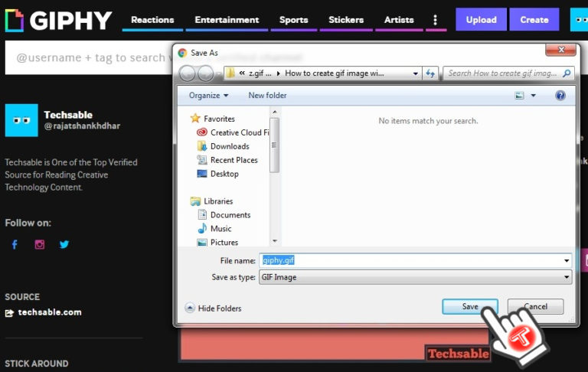Select Creative Cloud Files favorite
The width and height of the screenshot is (588, 372).
(233, 132)
